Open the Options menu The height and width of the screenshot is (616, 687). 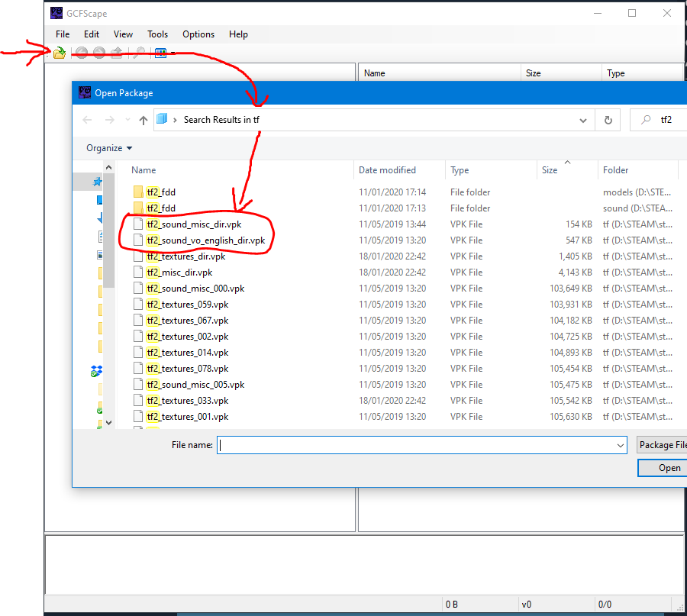pos(198,34)
